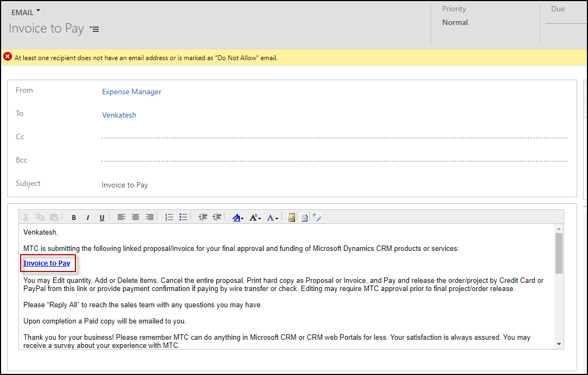Toggle bold formatting in the email editor

74,217
